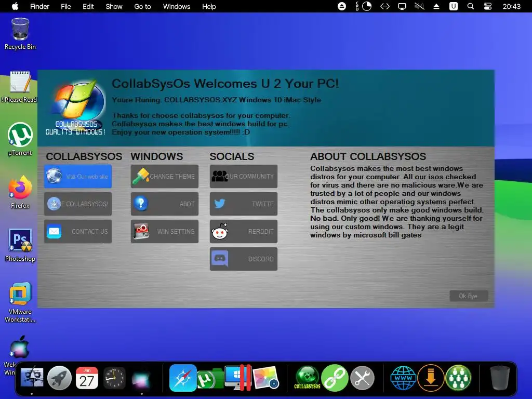532x399 pixels.
Task: Click the U input icon in menu bar
Action: [x=454, y=6]
